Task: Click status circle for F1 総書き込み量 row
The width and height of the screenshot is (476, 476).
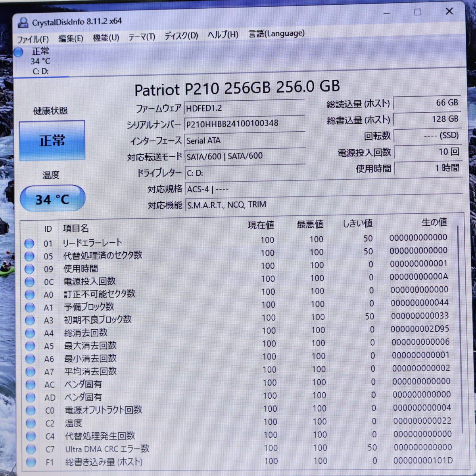Action: coord(31,462)
